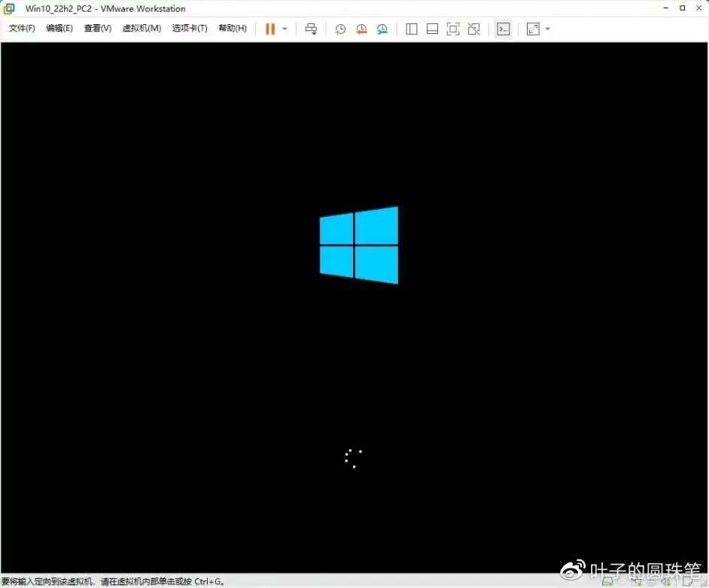This screenshot has width=709, height=588.
Task: Open the 编辑(E) menu
Action: (x=59, y=28)
